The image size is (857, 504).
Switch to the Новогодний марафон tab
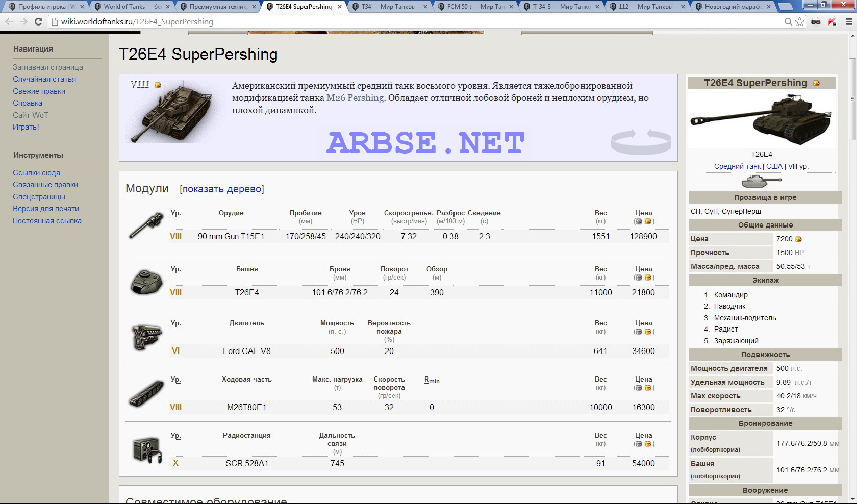click(x=733, y=7)
